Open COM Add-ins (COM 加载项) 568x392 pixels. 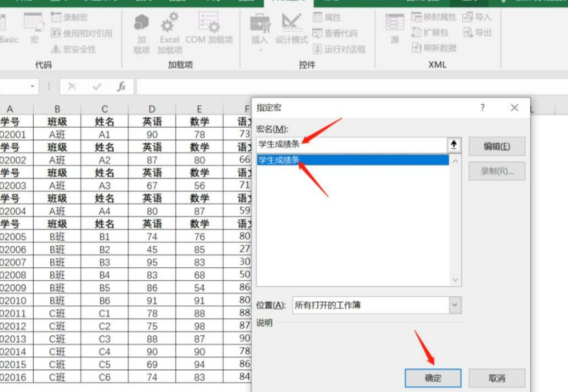(209, 26)
